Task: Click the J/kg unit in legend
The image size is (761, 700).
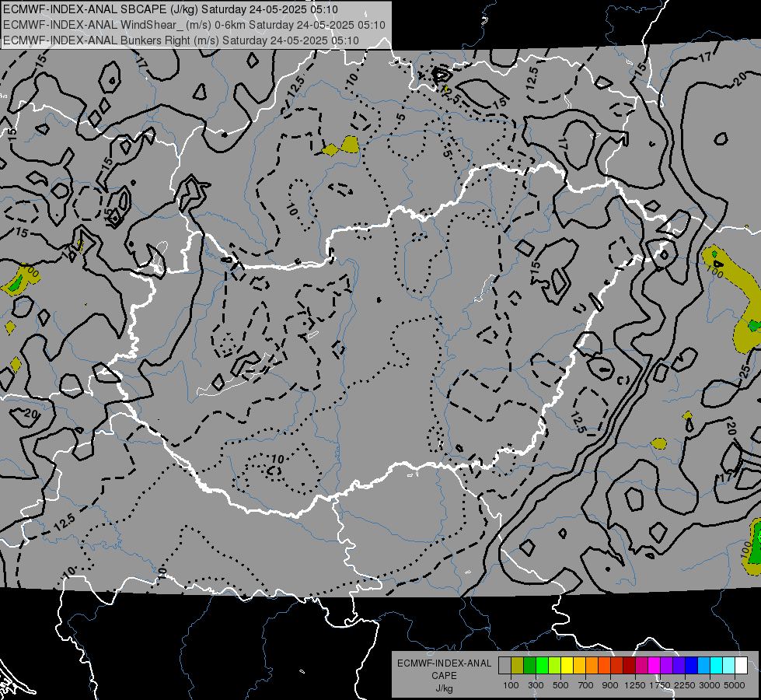Action: pos(444,688)
